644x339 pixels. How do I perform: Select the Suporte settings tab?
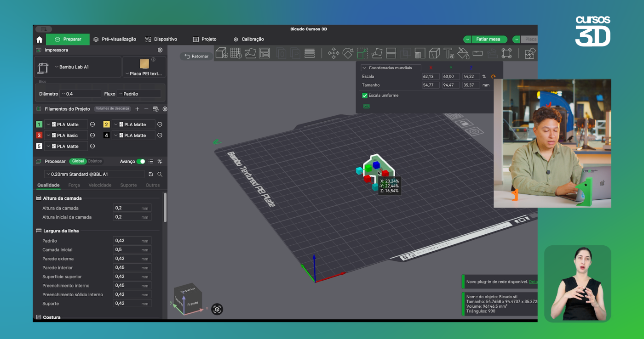pyautogui.click(x=128, y=185)
